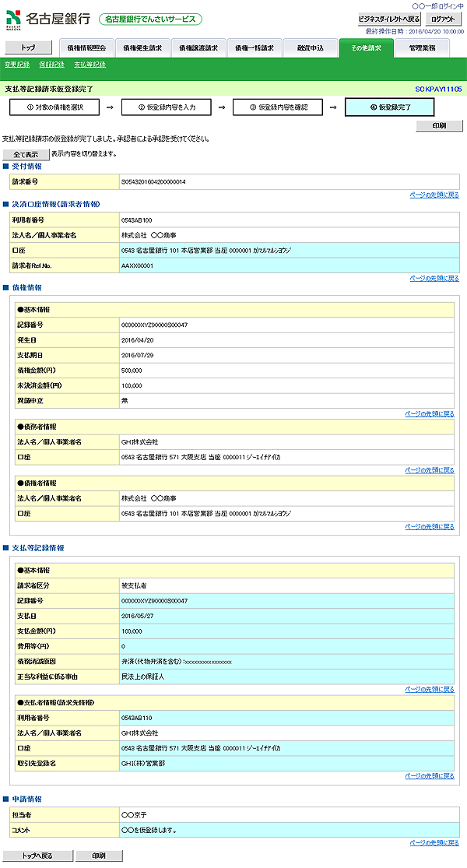Screen dimensions: 467x868
Task: Click the ●債務者情報 subsection header
Action: (x=234, y=427)
